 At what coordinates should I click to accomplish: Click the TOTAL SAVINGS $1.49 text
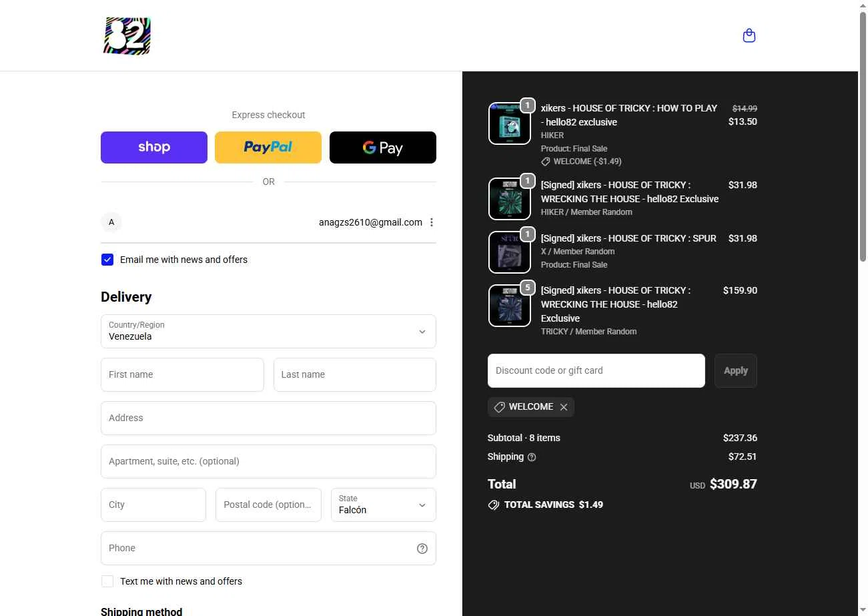(x=554, y=505)
